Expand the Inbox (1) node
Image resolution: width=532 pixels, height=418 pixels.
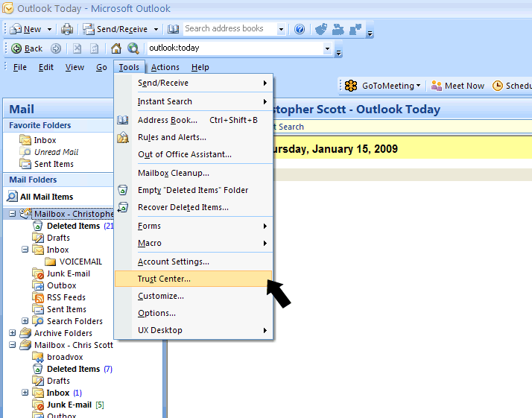[x=25, y=393]
